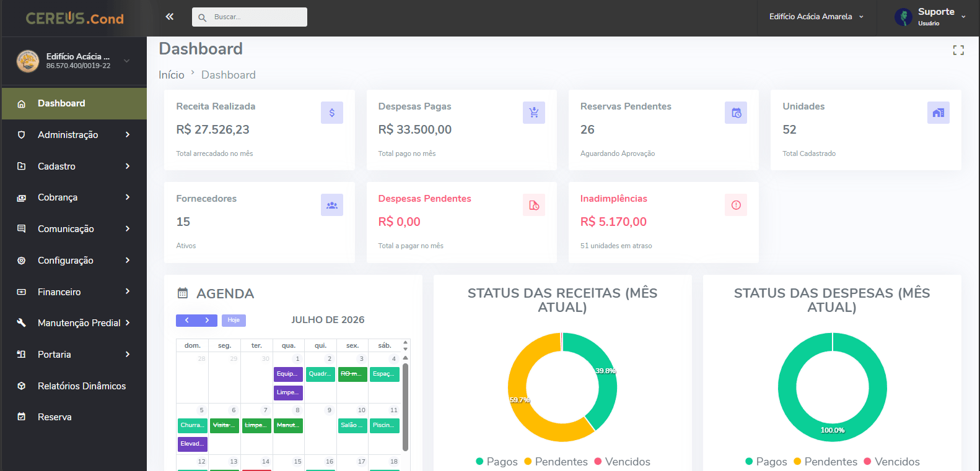Click the Relatórios Dinâmicos cube icon

click(22, 386)
